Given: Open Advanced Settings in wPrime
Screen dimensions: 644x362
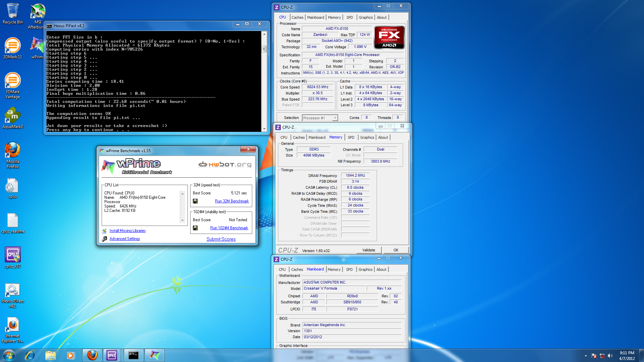Looking at the screenshot, I should [125, 239].
